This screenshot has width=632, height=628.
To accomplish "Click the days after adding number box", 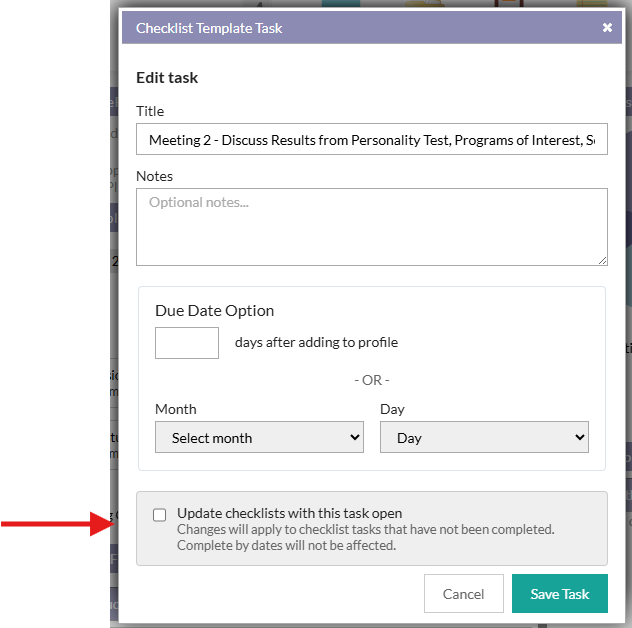I will [187, 343].
